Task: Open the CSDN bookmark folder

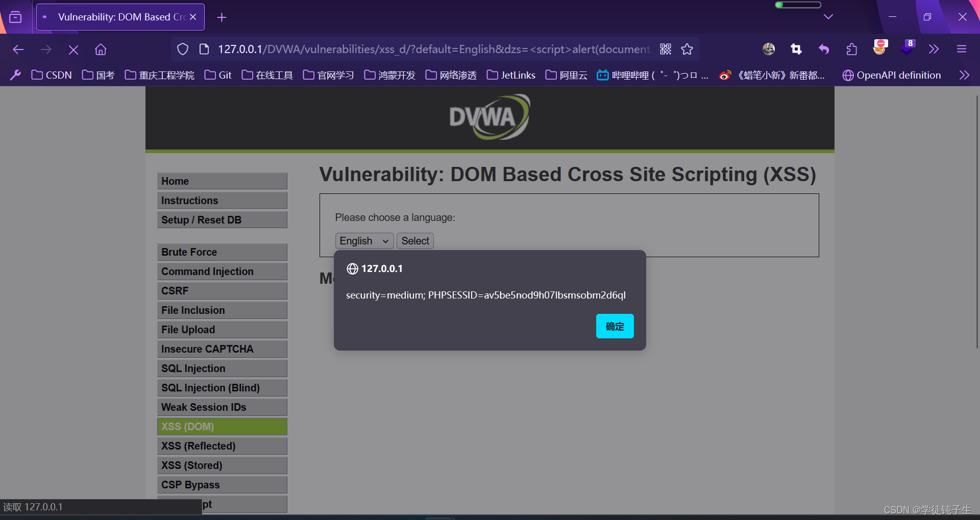Action: [x=52, y=75]
